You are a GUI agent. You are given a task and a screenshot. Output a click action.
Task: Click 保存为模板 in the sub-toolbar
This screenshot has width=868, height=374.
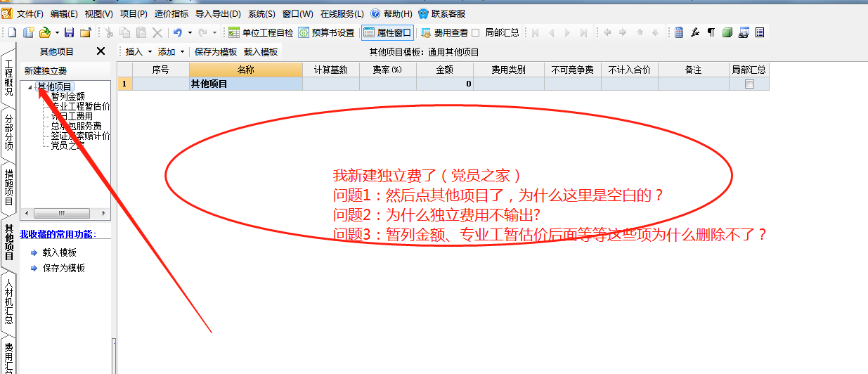[x=216, y=52]
